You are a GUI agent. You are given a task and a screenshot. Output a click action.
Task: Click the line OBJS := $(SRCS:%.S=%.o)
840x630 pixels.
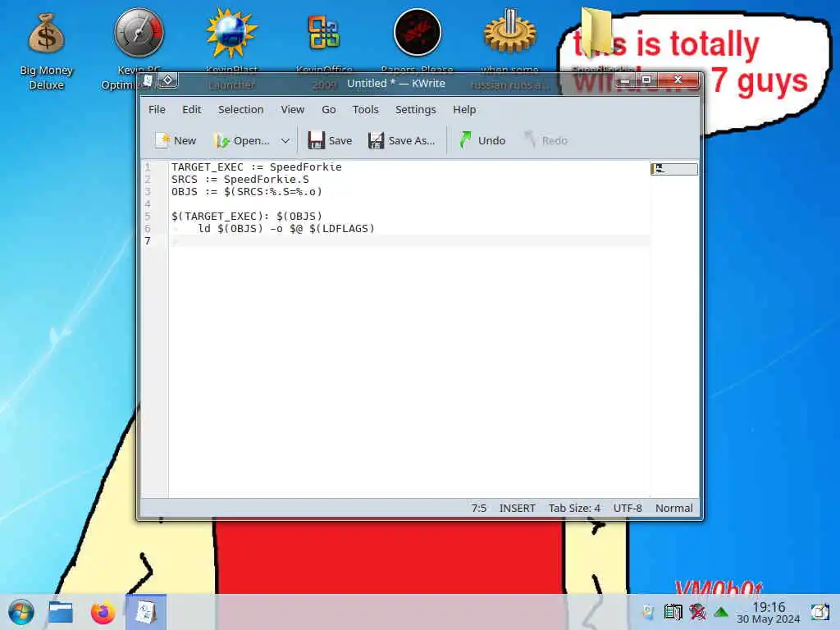pyautogui.click(x=246, y=191)
